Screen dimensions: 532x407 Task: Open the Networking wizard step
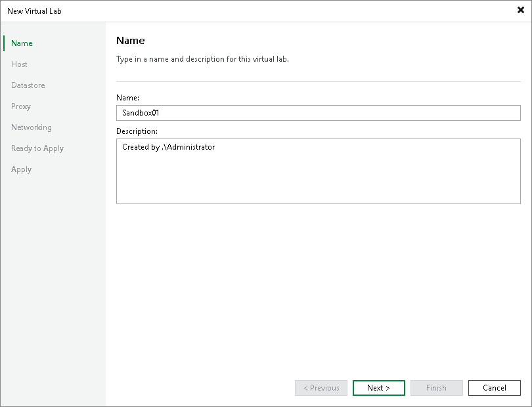(x=32, y=127)
